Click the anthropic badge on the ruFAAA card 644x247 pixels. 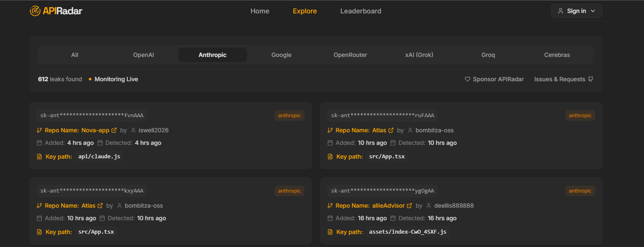pos(580,116)
